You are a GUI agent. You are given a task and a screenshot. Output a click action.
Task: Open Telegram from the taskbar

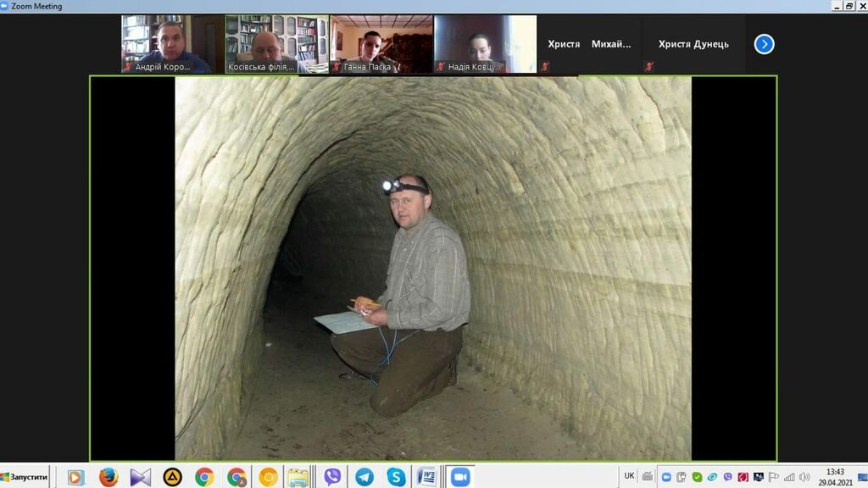(364, 477)
